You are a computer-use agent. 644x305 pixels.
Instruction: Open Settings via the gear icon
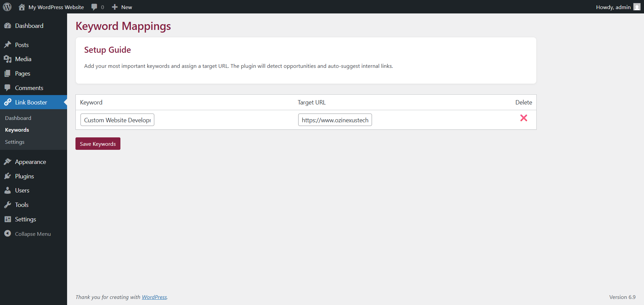tap(8, 219)
